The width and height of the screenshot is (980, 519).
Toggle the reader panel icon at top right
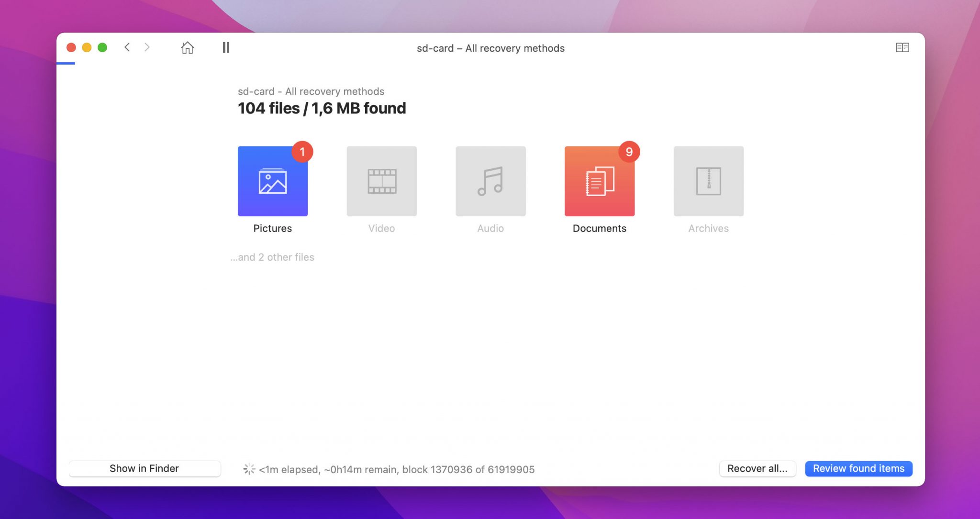pos(902,47)
